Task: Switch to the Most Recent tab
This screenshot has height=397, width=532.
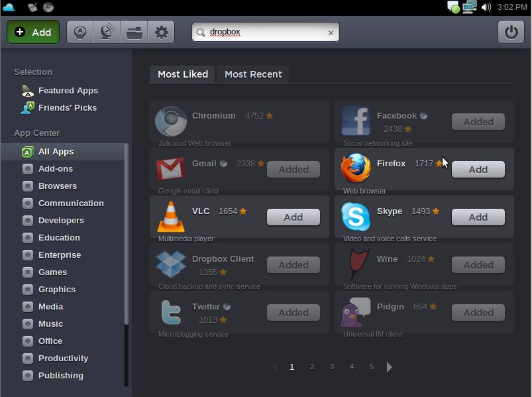Action: (x=253, y=74)
